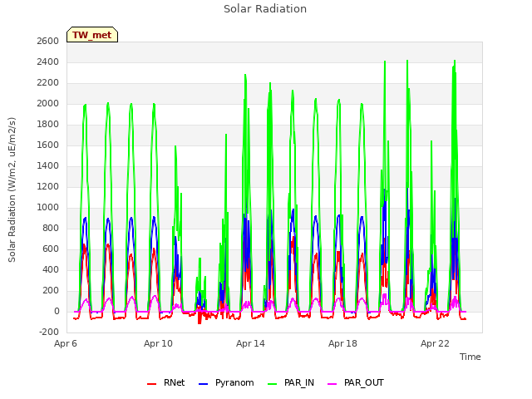Viewport: 532px width, 399px height.
Task: Click the Apr 14 x-axis tick label
Action: [x=250, y=343]
